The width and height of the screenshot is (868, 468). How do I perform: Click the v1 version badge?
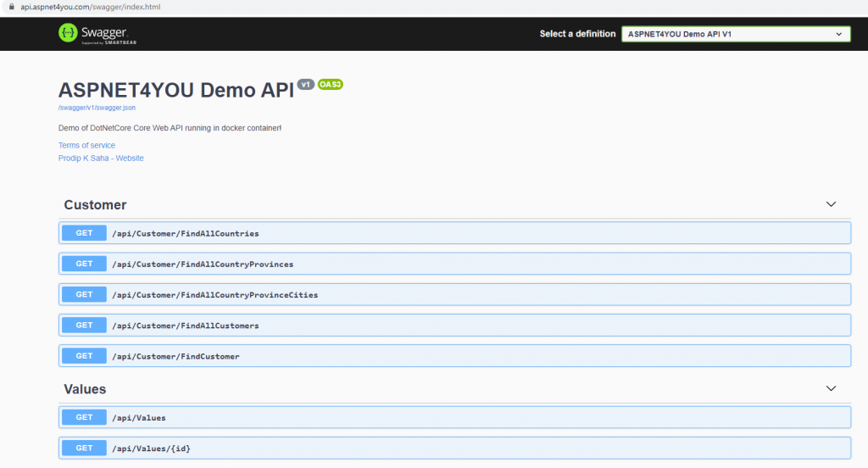click(x=305, y=84)
